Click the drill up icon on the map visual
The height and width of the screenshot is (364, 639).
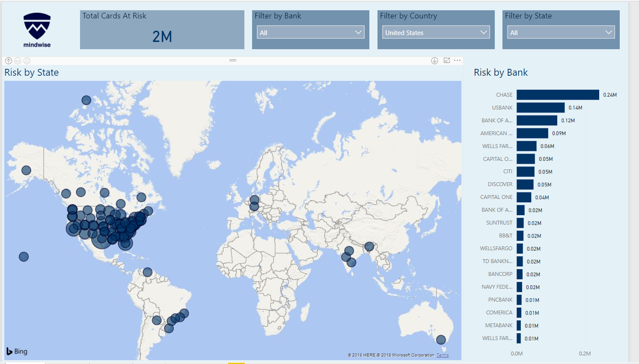[x=8, y=60]
